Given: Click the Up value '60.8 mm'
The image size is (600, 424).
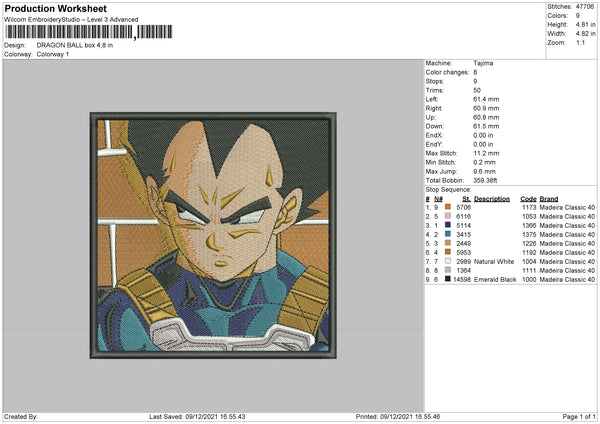Looking at the screenshot, I should (x=486, y=117).
